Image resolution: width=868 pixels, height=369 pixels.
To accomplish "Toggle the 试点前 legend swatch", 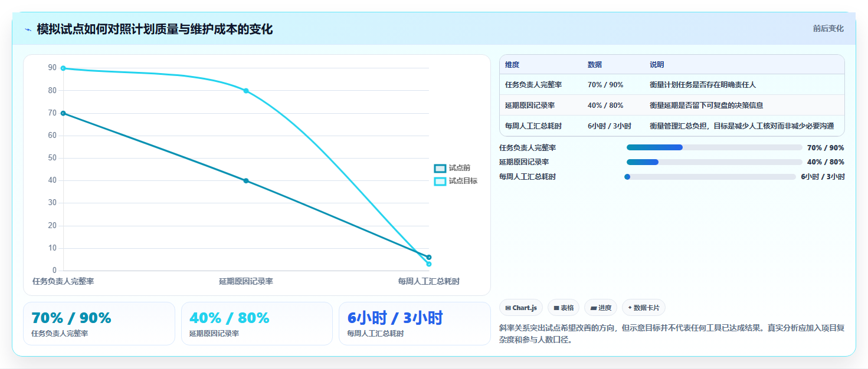I will pyautogui.click(x=440, y=168).
